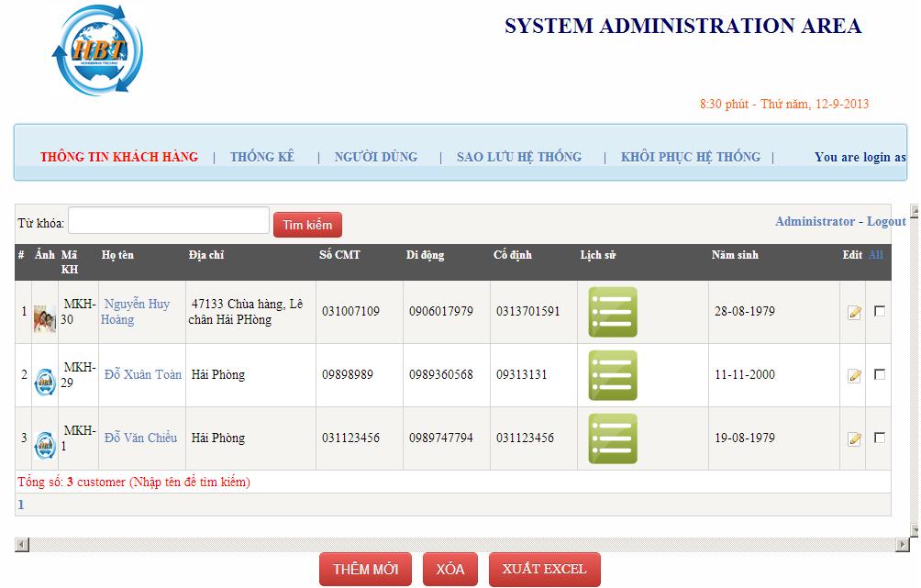Click the HBT globe logo
This screenshot has width=921, height=588.
pyautogui.click(x=97, y=51)
